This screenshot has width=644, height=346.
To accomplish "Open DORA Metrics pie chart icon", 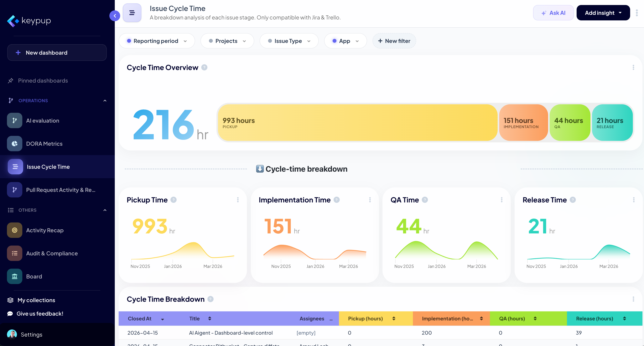I will point(15,144).
